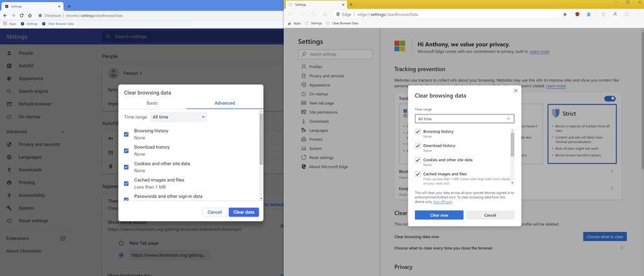Toggle the Edge Tracking prevention switch
644x276 pixels.
pos(610,99)
